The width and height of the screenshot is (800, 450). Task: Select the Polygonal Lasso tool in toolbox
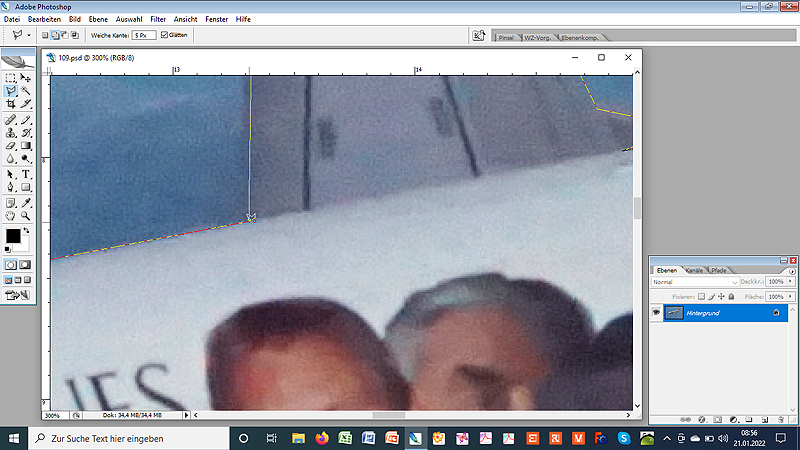click(x=10, y=91)
